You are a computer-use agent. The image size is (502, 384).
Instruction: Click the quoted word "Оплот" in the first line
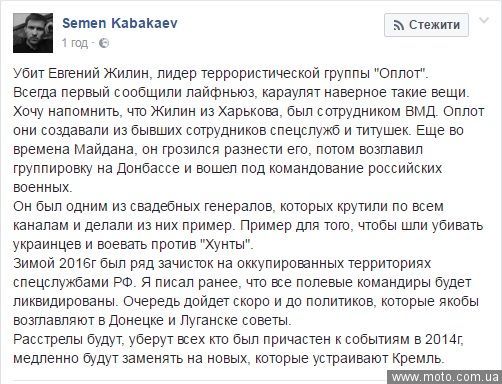403,73
